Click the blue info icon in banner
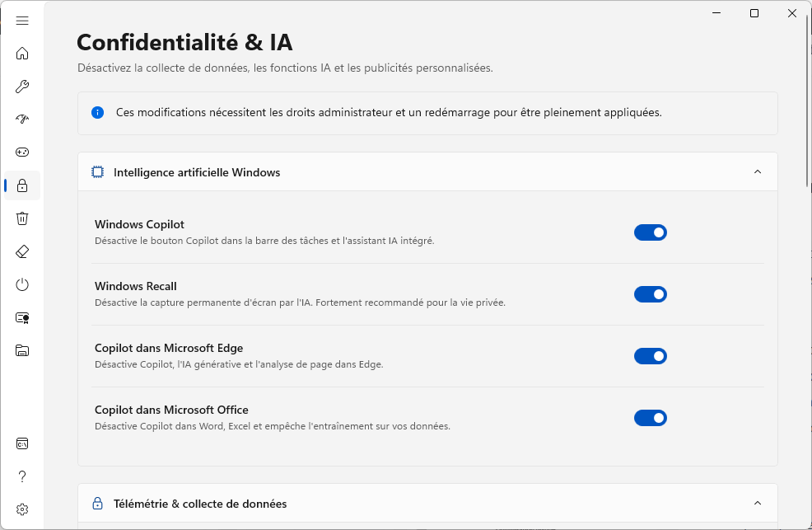The width and height of the screenshot is (812, 530). tap(97, 112)
